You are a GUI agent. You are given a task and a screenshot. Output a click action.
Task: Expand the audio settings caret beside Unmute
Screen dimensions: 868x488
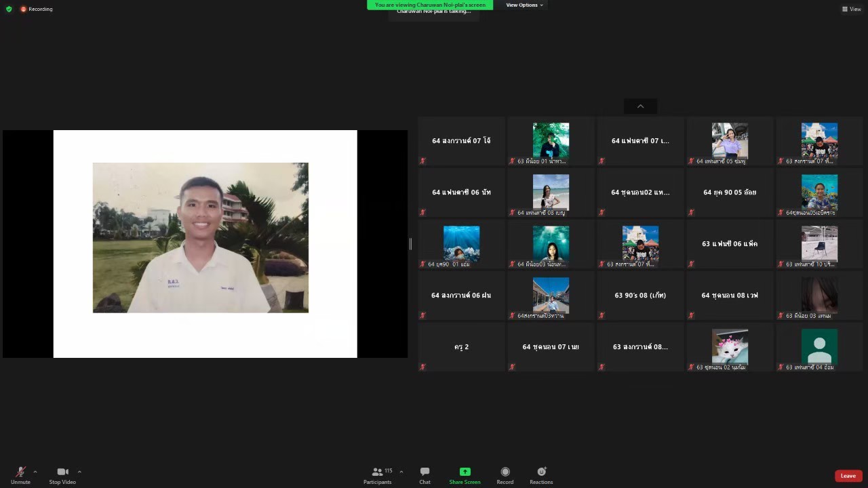(35, 470)
